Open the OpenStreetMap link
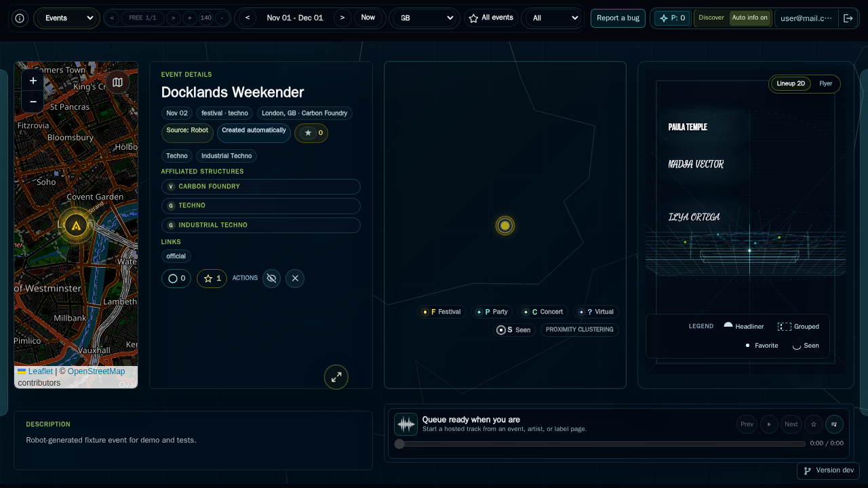The image size is (868, 488). [x=96, y=371]
